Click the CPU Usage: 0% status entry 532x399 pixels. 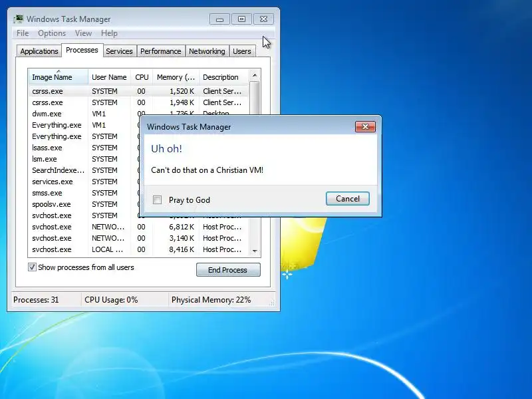click(x=111, y=300)
